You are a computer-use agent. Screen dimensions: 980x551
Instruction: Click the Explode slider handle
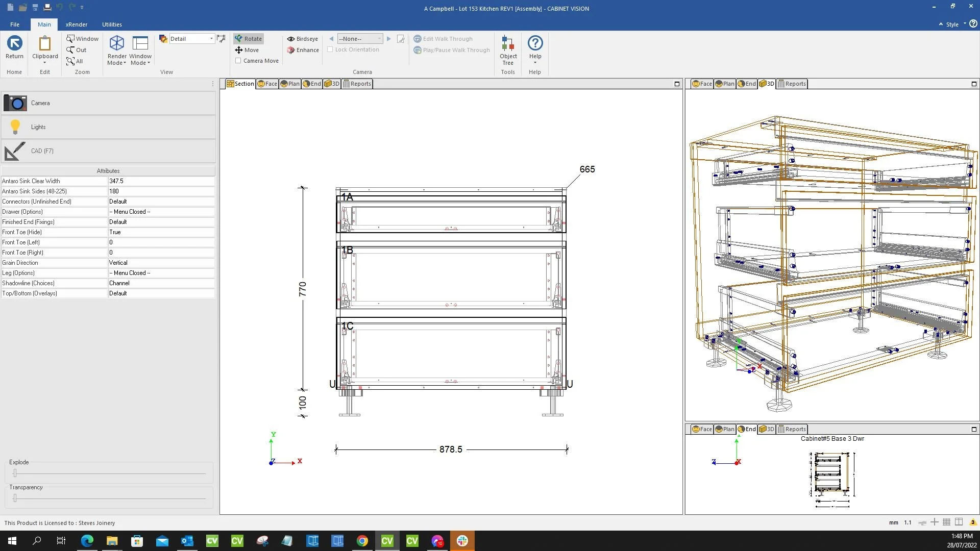(x=15, y=473)
